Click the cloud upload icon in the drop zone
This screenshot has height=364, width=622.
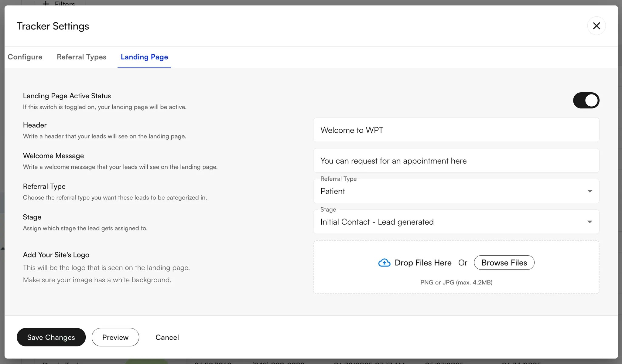[384, 262]
